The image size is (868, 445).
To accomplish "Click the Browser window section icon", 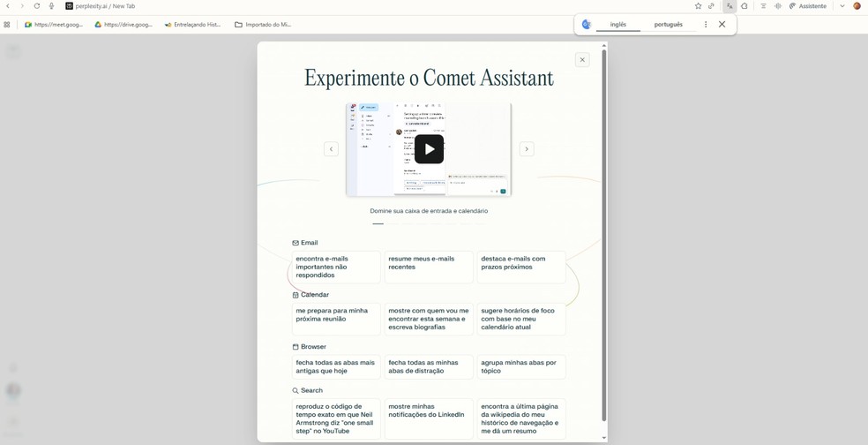I will tap(296, 347).
